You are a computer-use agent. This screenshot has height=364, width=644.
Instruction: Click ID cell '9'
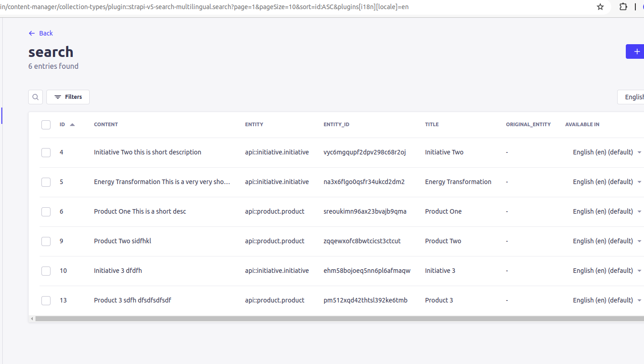coord(61,241)
